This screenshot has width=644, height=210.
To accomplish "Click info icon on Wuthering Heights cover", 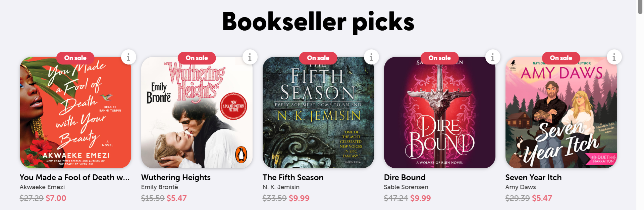I will pyautogui.click(x=250, y=57).
